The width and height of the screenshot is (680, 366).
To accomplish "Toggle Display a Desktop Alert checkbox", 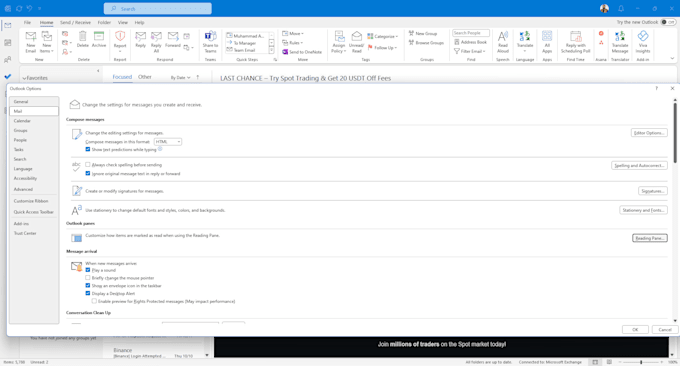I will pyautogui.click(x=88, y=294).
